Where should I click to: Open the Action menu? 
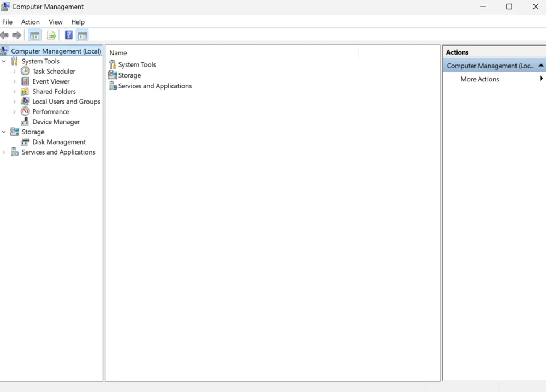[x=30, y=22]
